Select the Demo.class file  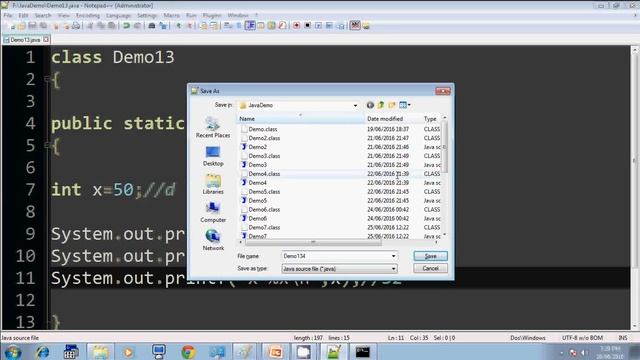tap(262, 129)
